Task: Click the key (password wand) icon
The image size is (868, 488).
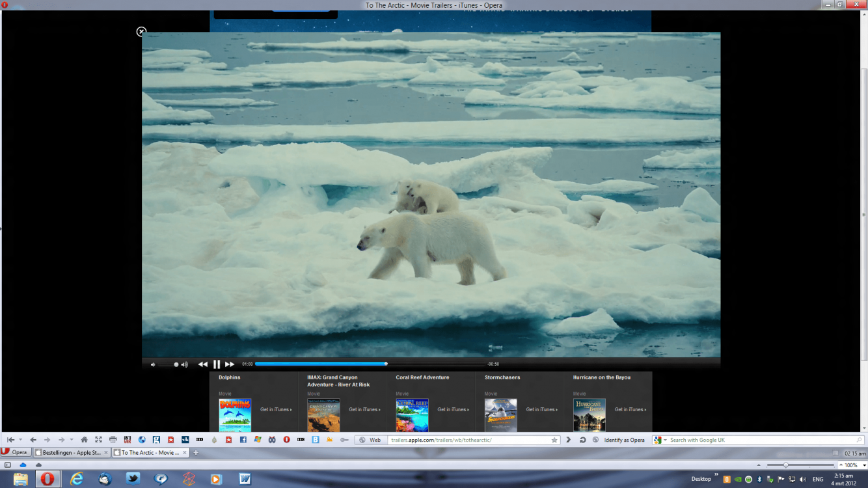Action: [344, 440]
